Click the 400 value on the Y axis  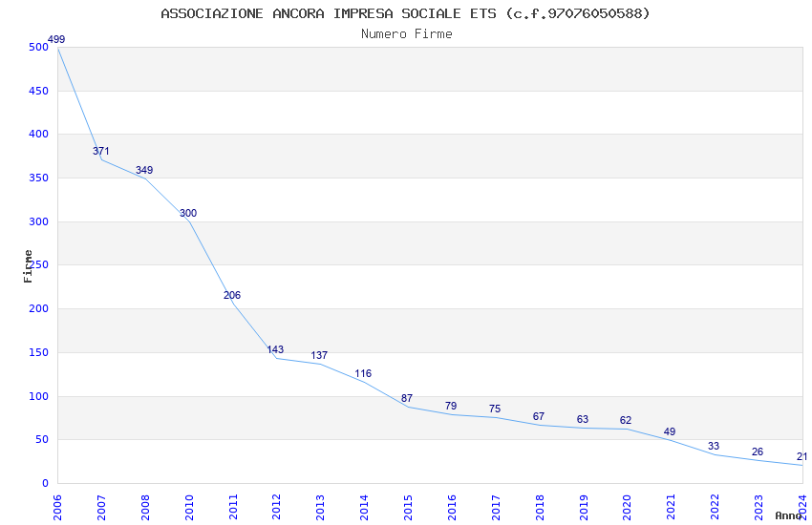pyautogui.click(x=39, y=134)
